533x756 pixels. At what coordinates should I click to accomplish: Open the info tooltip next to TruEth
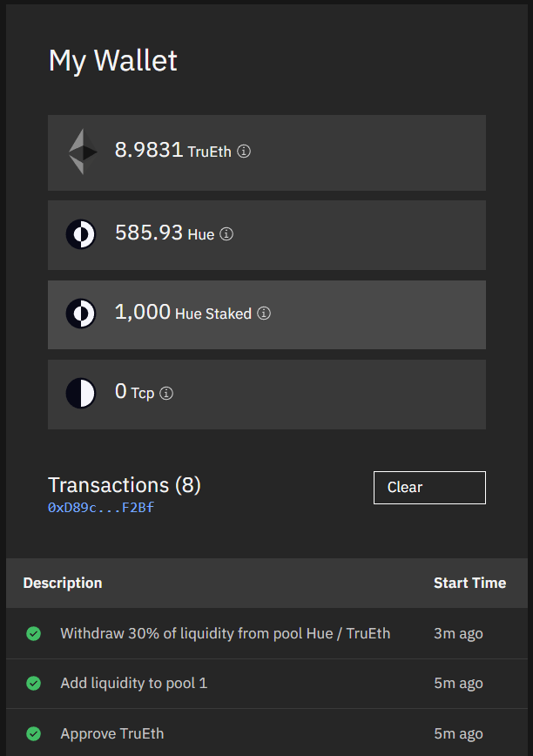[245, 152]
